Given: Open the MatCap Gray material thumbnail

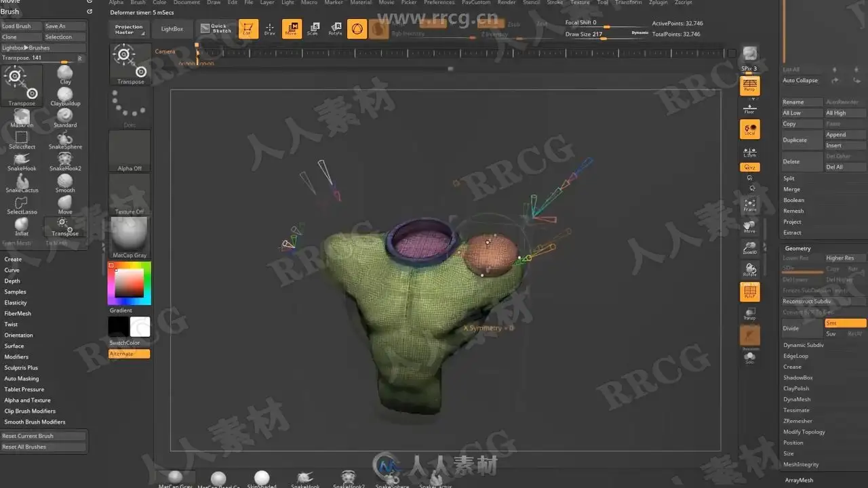Looking at the screenshot, I should 130,238.
